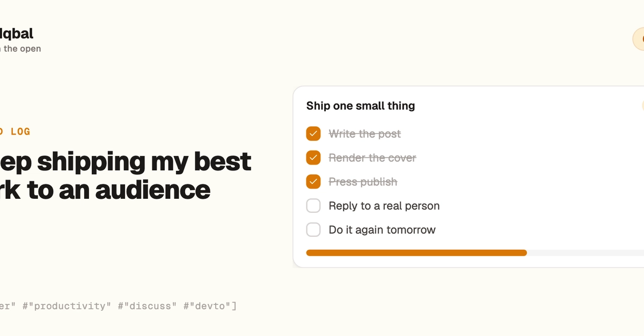Viewport: 644px width, 336px height.
Task: Uncheck the 'Render the cover' checkbox
Action: point(313,158)
